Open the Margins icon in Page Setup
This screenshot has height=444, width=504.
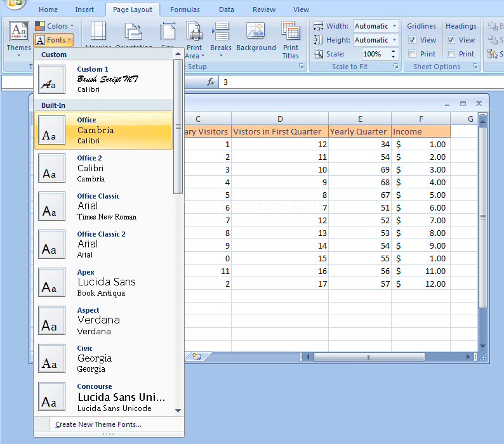98,32
